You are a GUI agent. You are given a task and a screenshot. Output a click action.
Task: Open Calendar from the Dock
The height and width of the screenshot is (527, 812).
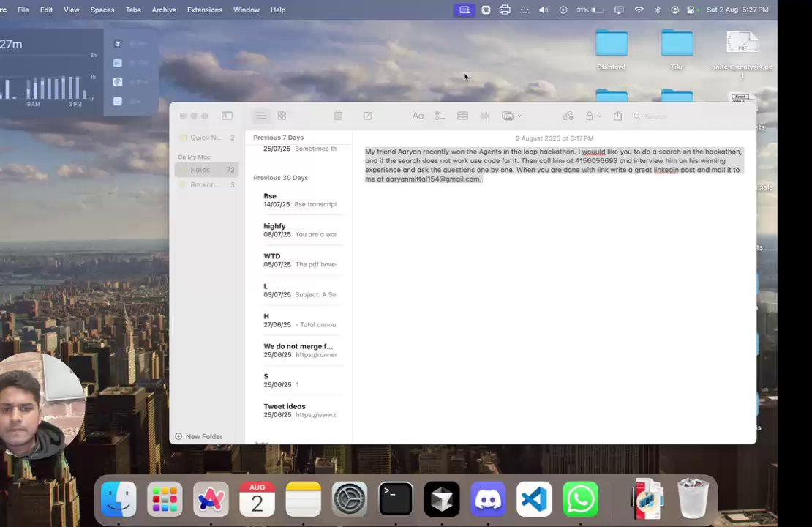[x=257, y=499]
